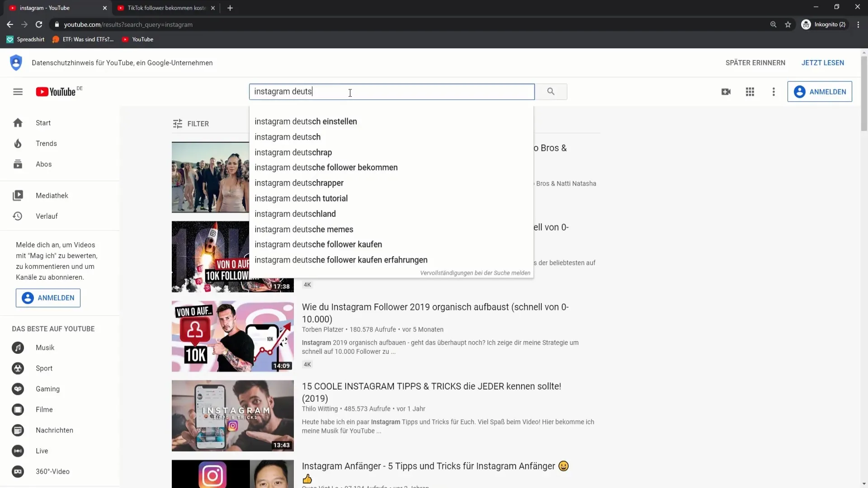Screen dimensions: 868x488
Task: Open Abos in the sidebar
Action: 60,164
